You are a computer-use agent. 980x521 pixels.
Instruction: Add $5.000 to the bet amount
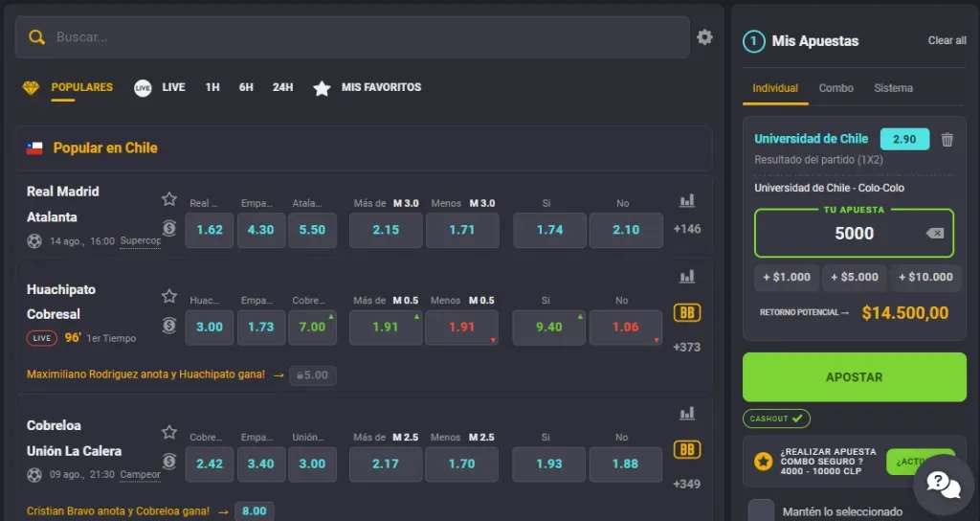coord(854,277)
